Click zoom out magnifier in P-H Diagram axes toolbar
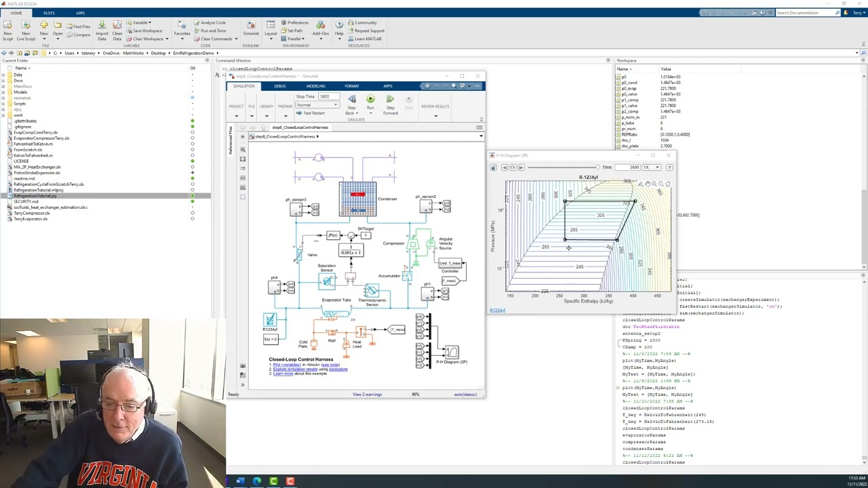 pyautogui.click(x=661, y=184)
